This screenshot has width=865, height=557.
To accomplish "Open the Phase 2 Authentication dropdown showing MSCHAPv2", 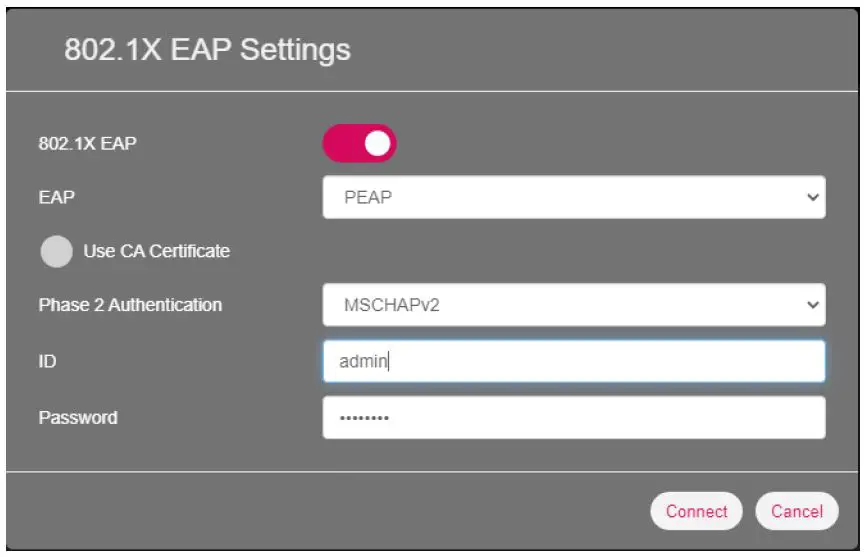I will tap(573, 305).
